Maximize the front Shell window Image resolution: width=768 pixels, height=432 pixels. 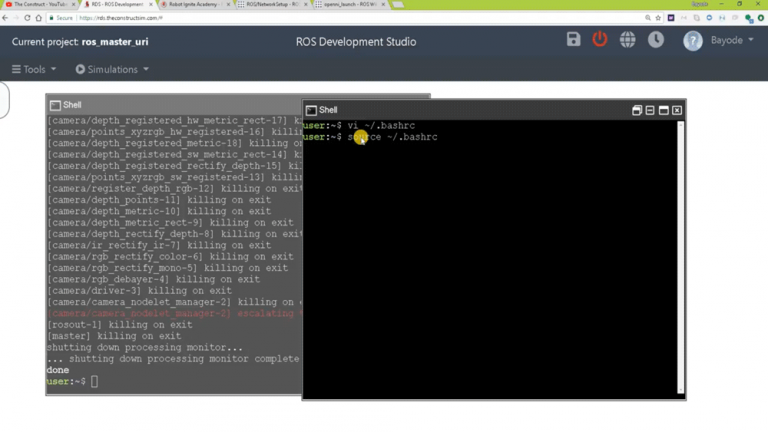pos(663,110)
